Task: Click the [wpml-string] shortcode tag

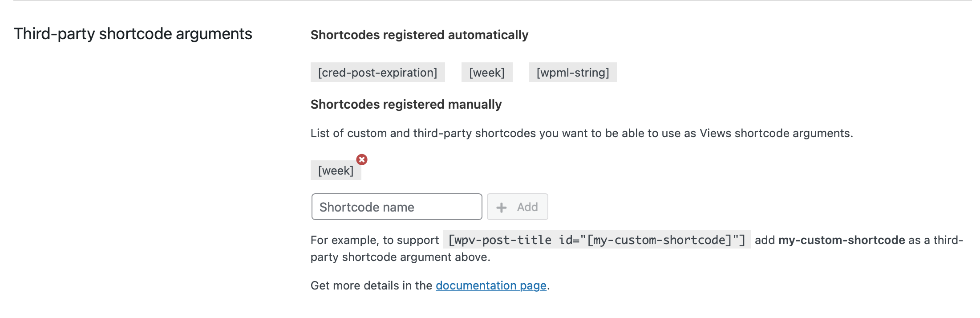Action: point(572,73)
